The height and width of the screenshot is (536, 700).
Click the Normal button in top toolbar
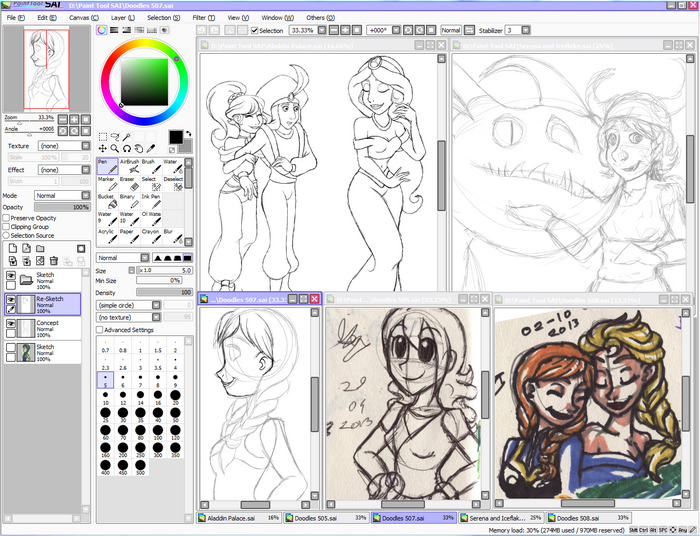450,30
